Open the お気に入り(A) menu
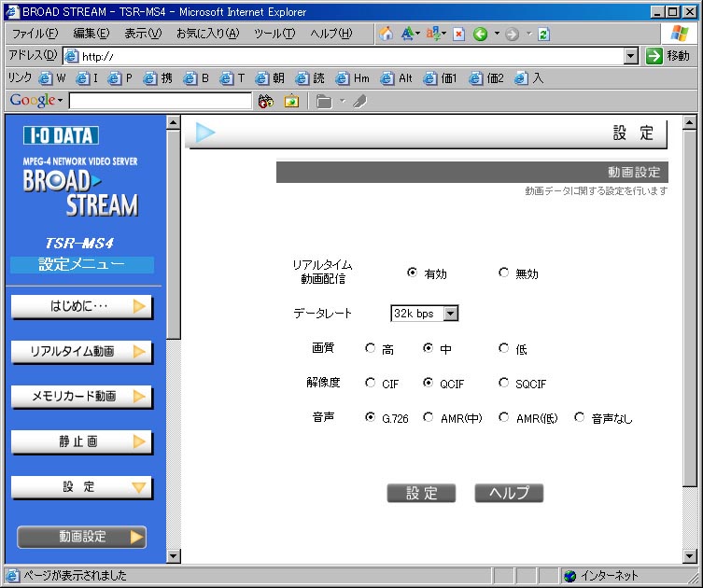The height and width of the screenshot is (588, 703). [x=207, y=34]
